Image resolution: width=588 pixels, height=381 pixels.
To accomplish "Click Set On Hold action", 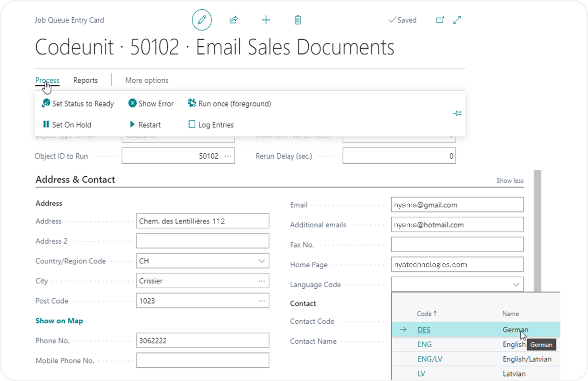I will pyautogui.click(x=67, y=125).
